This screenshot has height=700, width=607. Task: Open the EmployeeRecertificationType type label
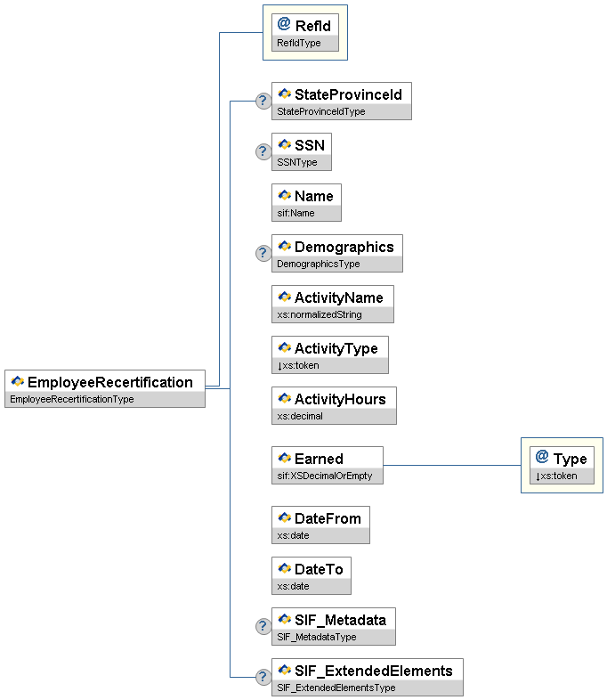(x=71, y=400)
